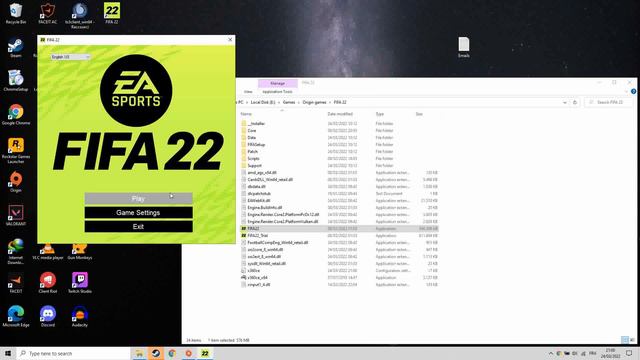The height and width of the screenshot is (360, 640).
Task: Select the VLC media player desktop shortcut
Action: pyautogui.click(x=48, y=251)
